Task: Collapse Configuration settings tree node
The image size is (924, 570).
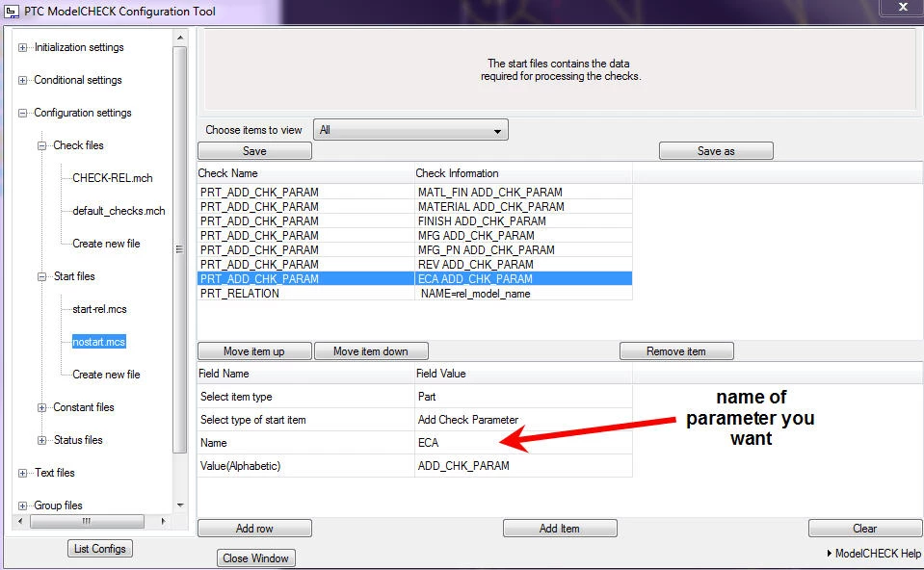Action: click(x=22, y=113)
